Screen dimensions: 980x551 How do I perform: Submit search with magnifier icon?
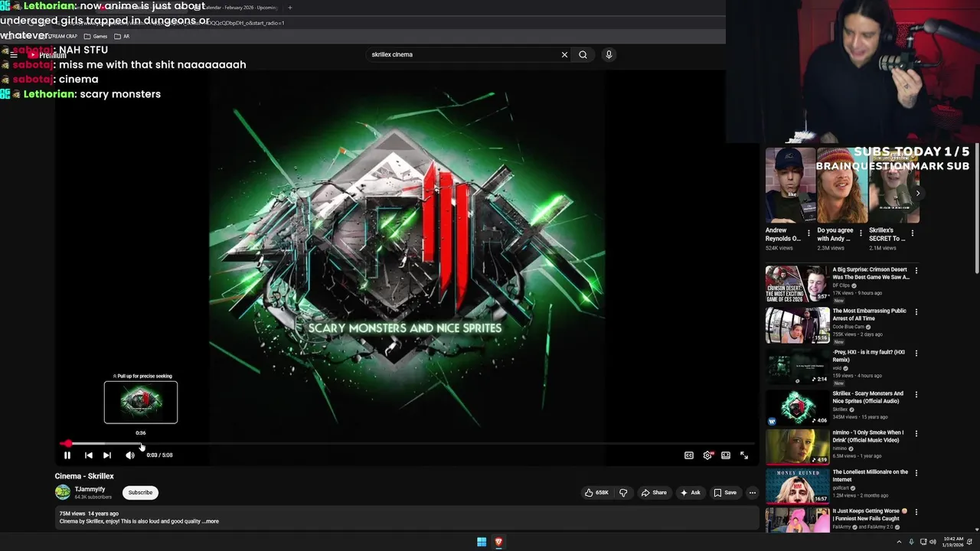click(583, 54)
